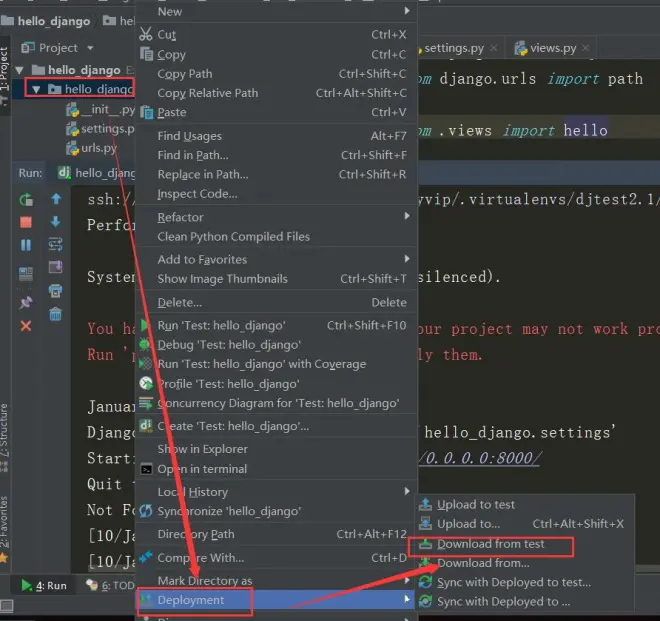Image resolution: width=660 pixels, height=621 pixels.
Task: Collapse the root hello_django project node
Action: tap(19, 70)
